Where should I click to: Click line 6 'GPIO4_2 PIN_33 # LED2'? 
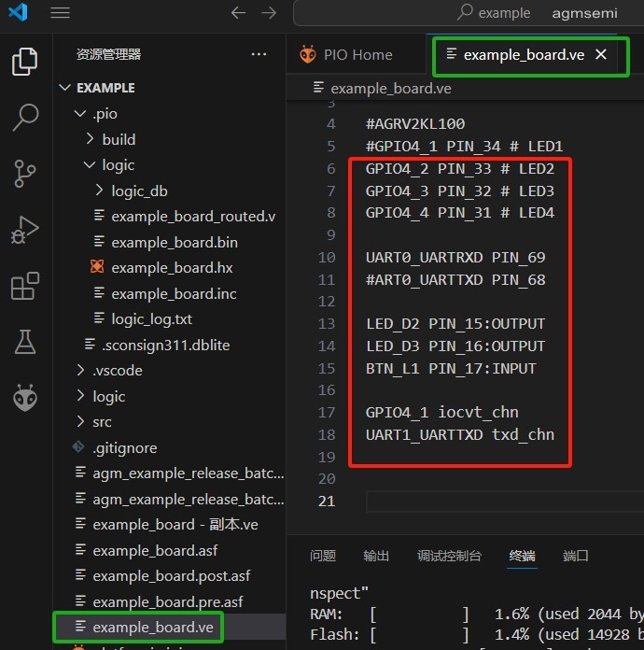[x=459, y=169]
